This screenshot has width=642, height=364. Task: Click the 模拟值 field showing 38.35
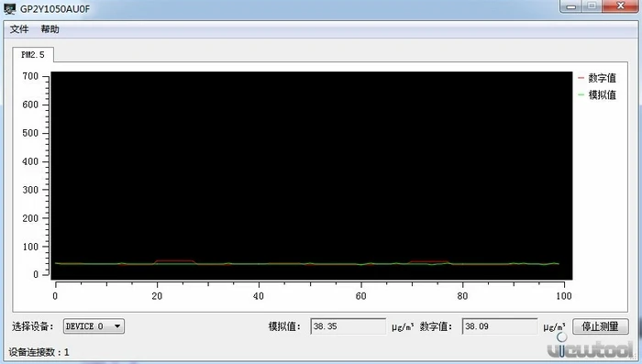[348, 326]
